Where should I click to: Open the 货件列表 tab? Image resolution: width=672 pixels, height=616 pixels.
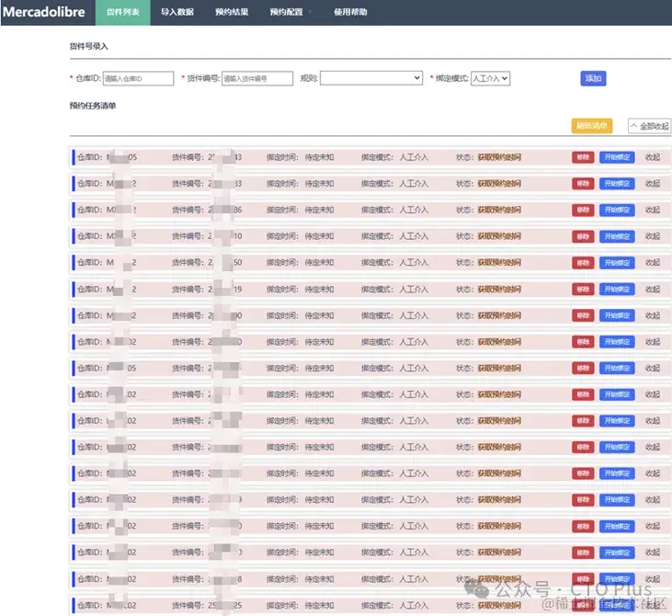(122, 13)
